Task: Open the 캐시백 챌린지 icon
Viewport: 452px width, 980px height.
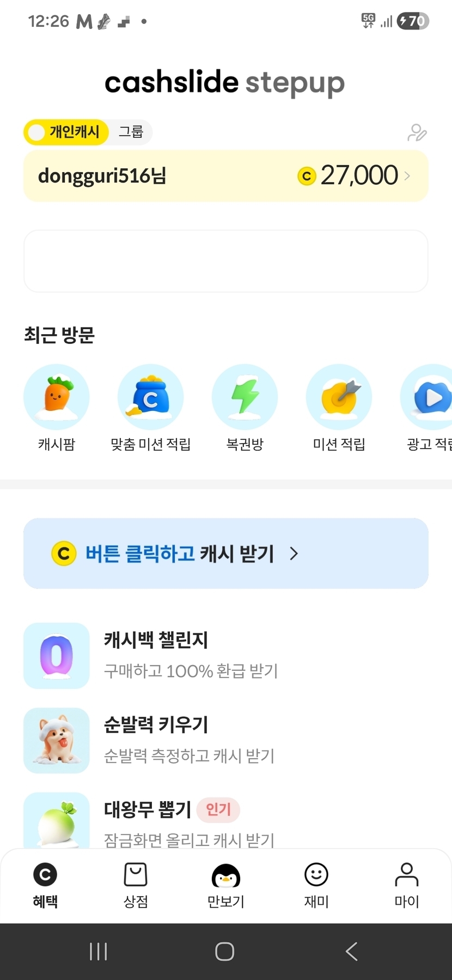Action: 57,656
